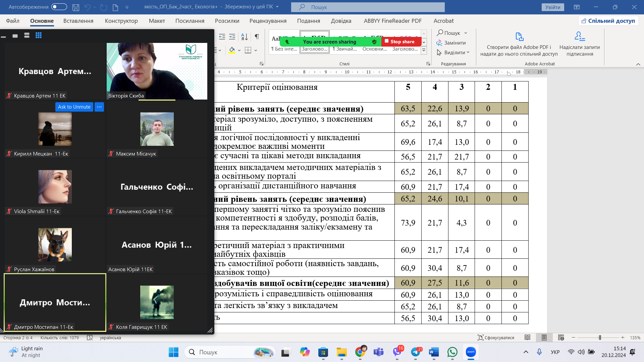
Task: Click the sort text icon in ribbon
Action: click(245, 37)
